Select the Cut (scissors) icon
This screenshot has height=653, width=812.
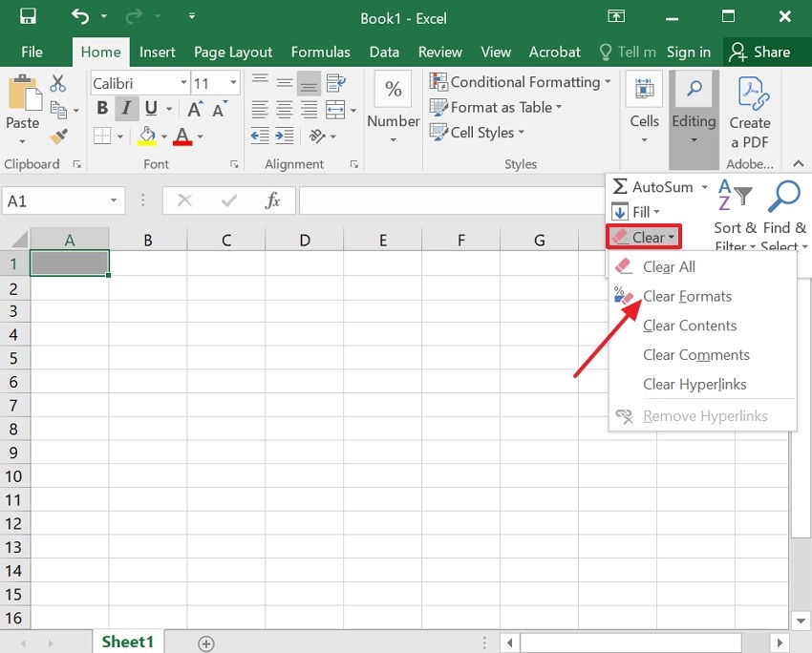58,84
